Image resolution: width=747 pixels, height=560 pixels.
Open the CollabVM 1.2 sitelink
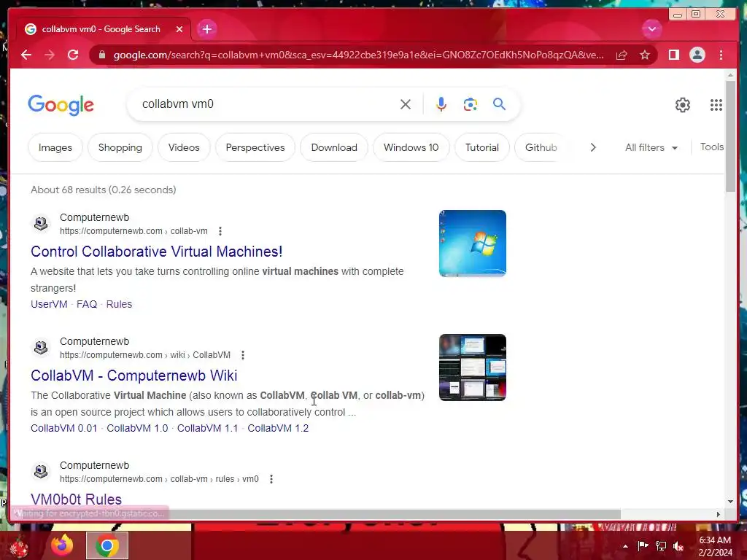pos(278,428)
